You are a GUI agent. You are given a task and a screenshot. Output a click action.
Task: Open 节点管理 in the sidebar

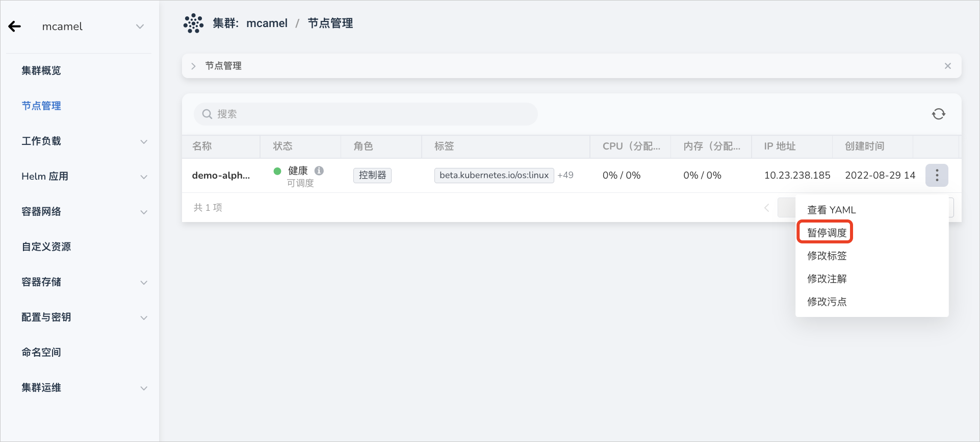(x=41, y=106)
